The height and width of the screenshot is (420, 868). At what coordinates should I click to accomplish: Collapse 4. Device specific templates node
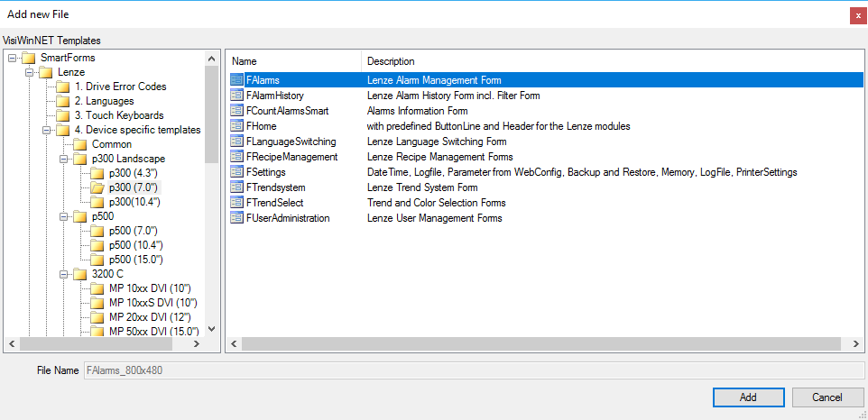coord(47,130)
